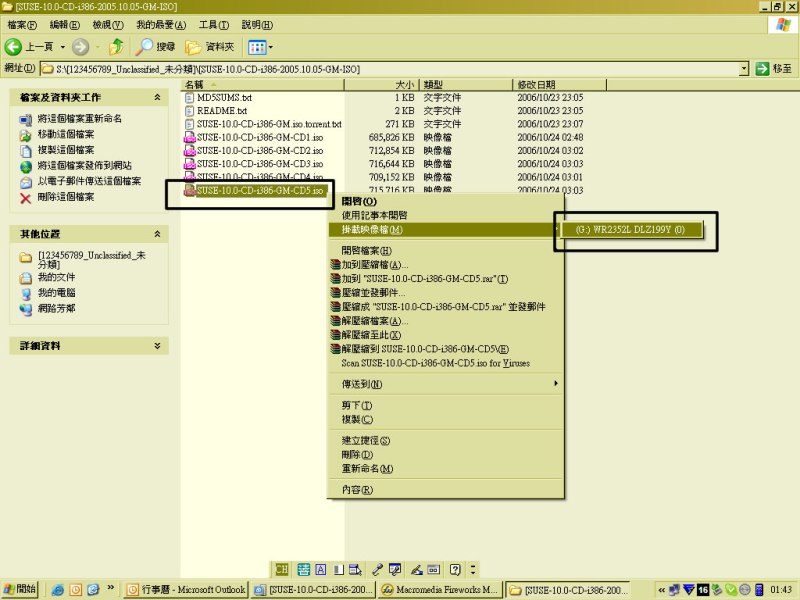
Task: Switch to Macromedia Fireworks taskbar button
Action: point(440,590)
